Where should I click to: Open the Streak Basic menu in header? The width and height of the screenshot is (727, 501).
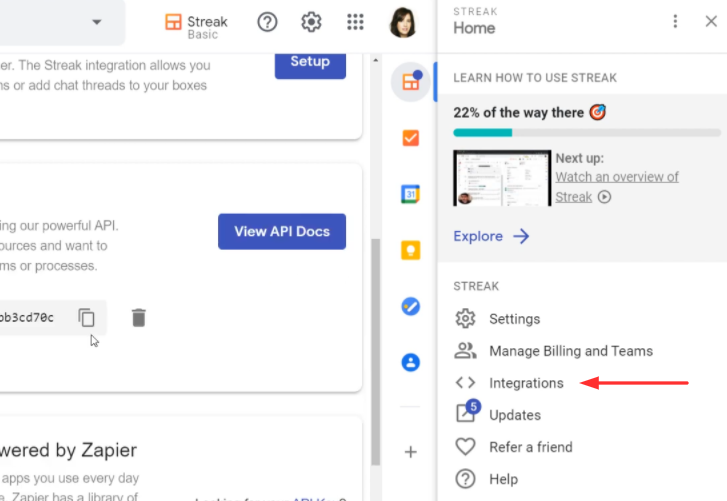point(196,26)
